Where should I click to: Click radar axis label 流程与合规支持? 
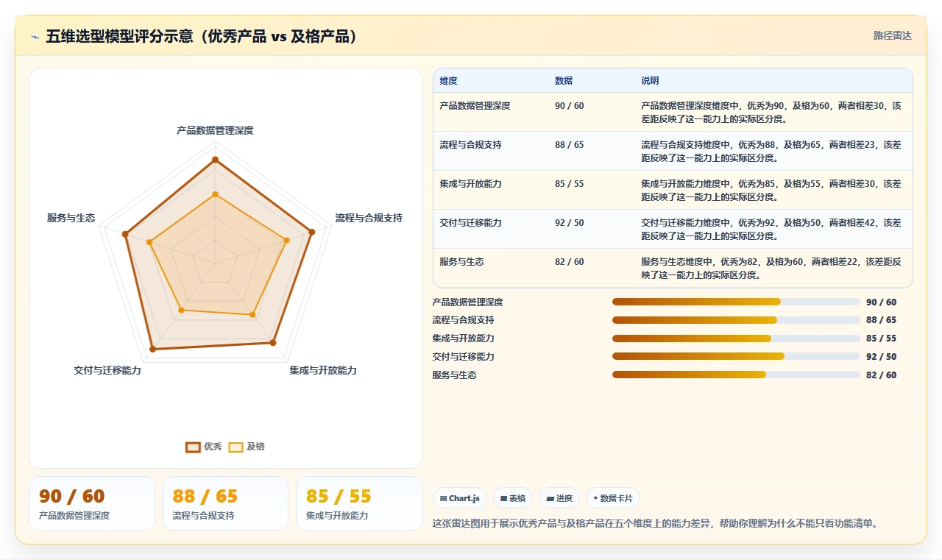(x=369, y=218)
